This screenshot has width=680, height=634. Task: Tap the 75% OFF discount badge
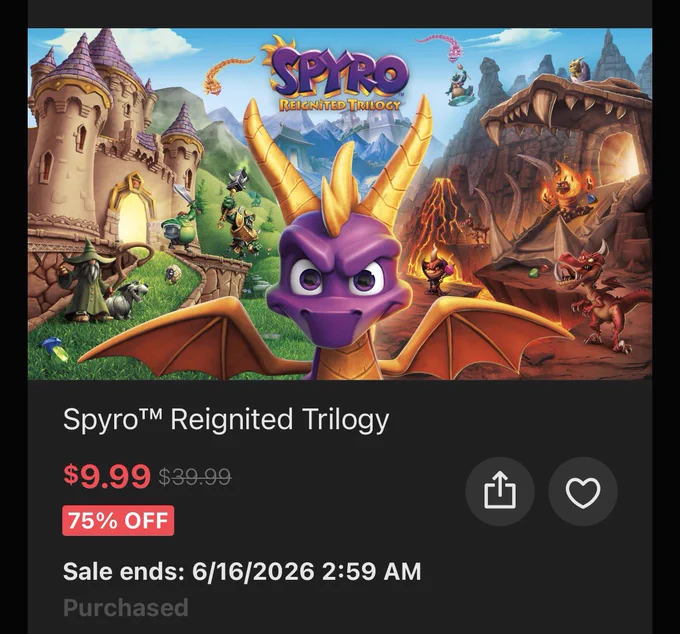[x=118, y=520]
